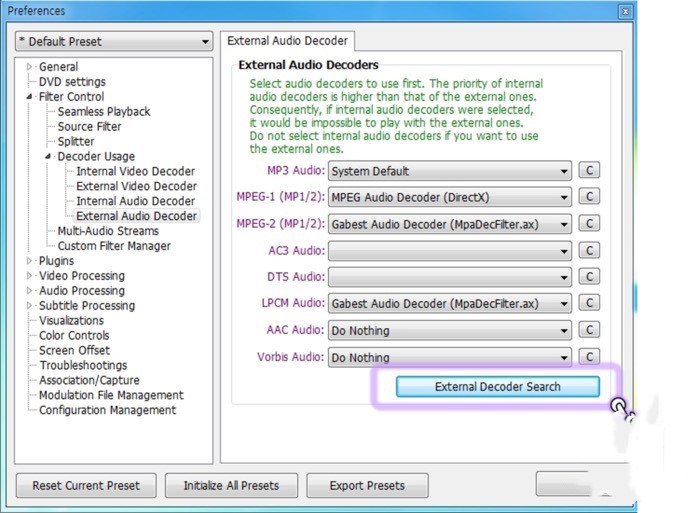Select External Audio Decoder tree item

point(136,216)
